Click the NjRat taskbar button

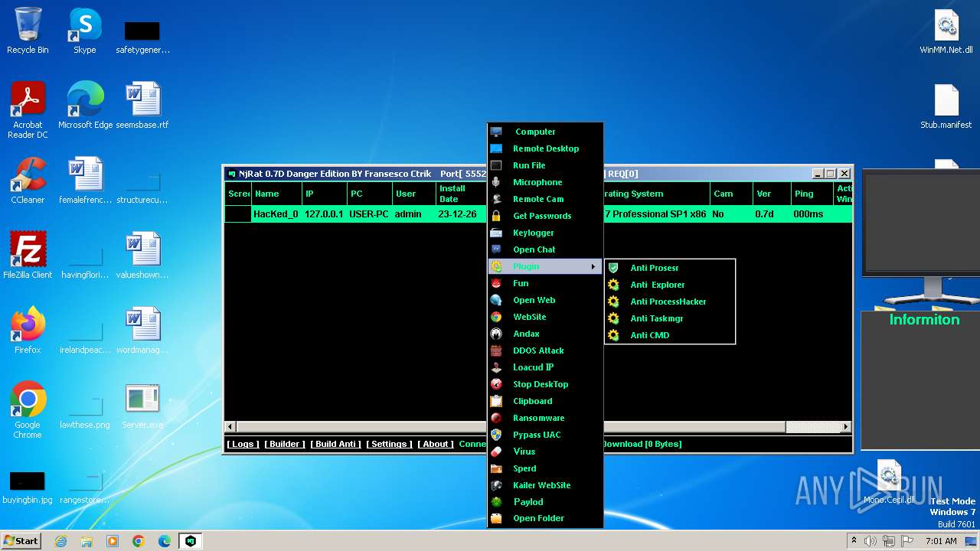pos(191,541)
